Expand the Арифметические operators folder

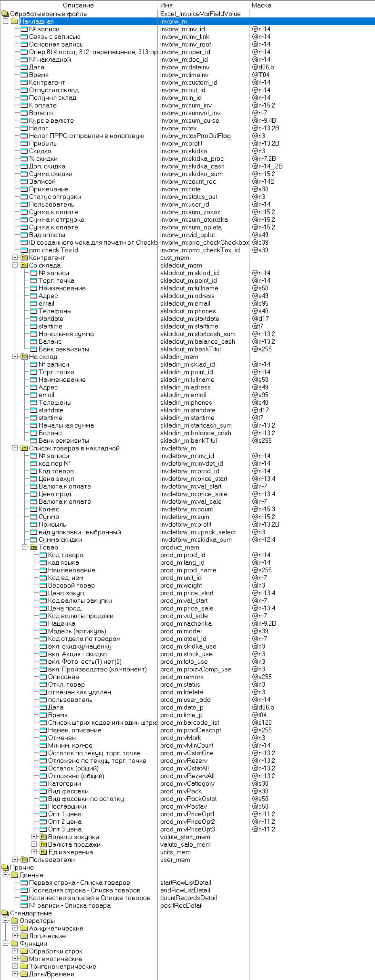(x=15, y=928)
